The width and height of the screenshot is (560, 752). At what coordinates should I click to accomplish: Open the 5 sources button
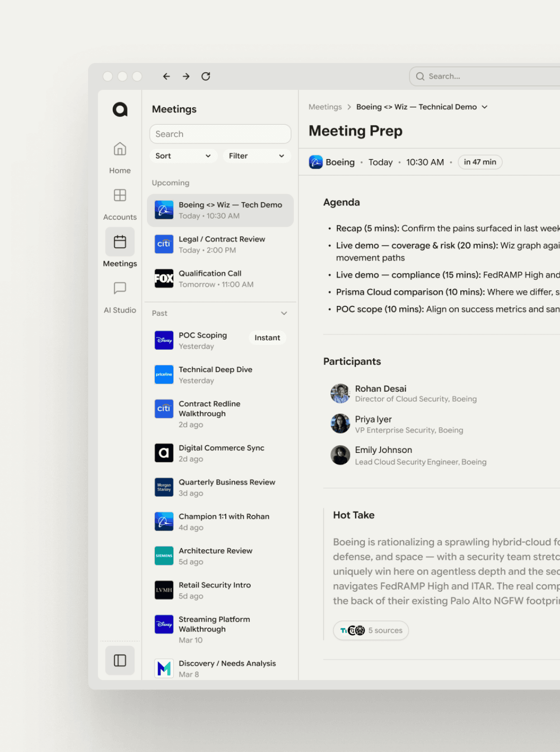[x=371, y=631]
